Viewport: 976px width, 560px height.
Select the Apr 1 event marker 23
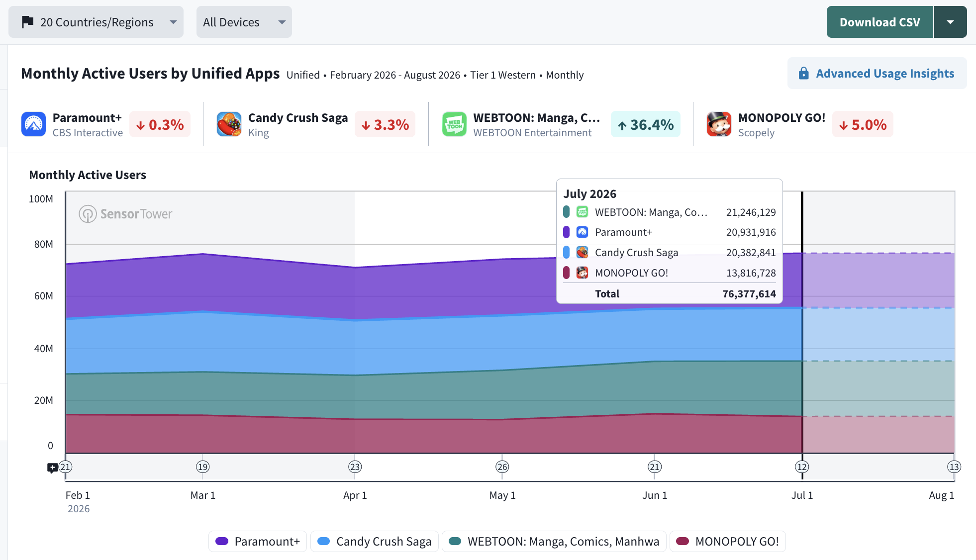coord(355,467)
